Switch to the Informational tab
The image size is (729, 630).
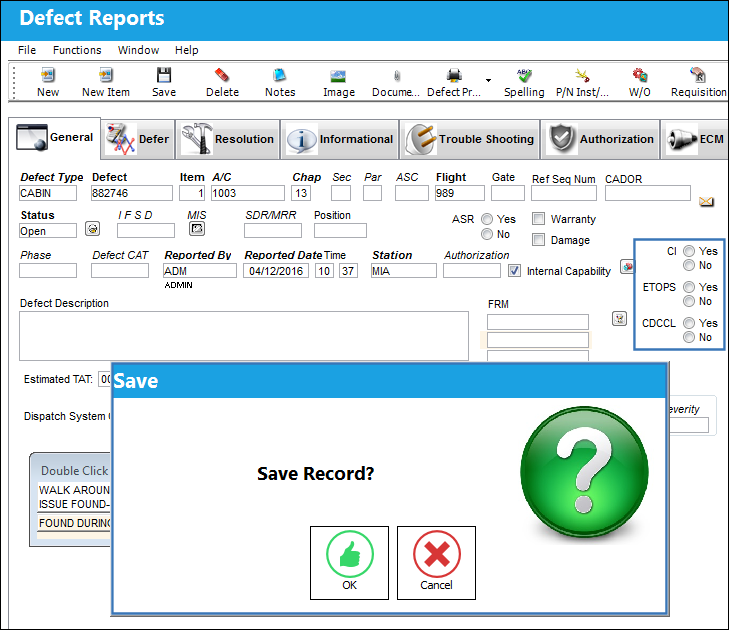[340, 139]
